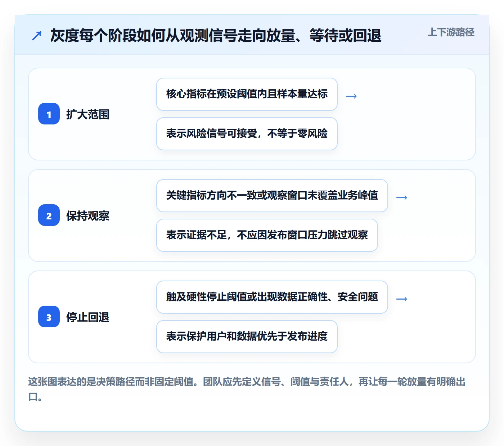Click the arrow after 核心指标在预设阈值内且样本量达标

tap(351, 96)
